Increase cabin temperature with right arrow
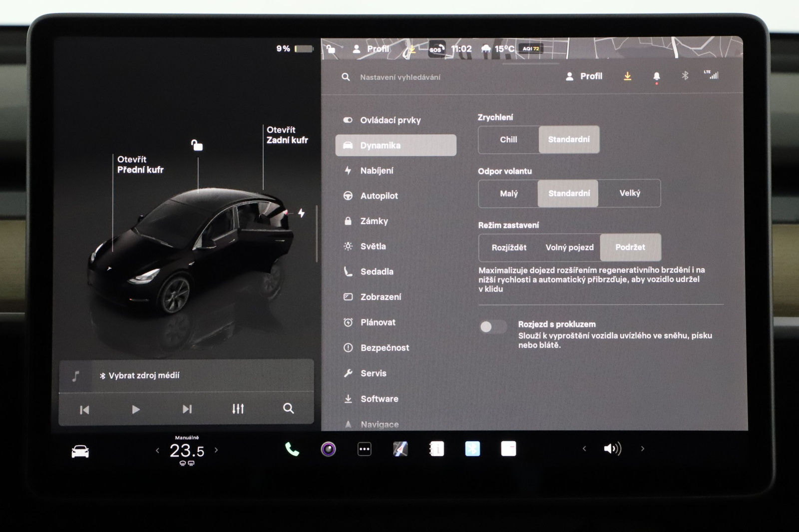799x532 pixels. coord(216,450)
